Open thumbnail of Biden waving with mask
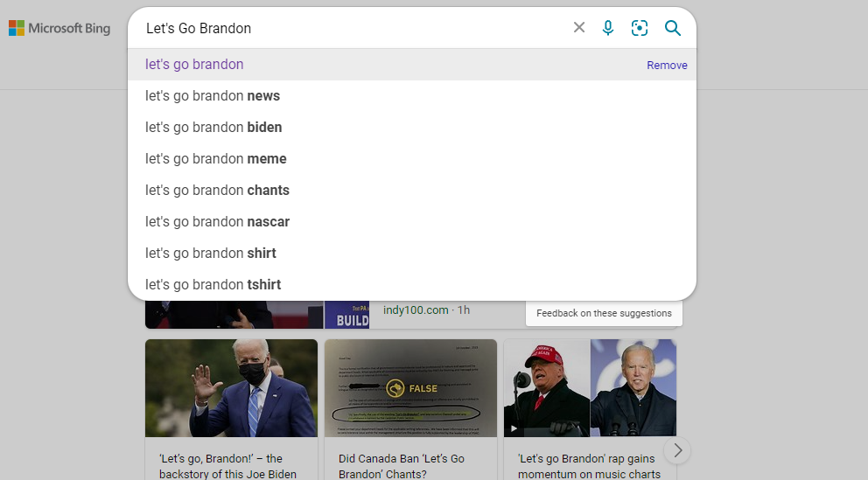 pyautogui.click(x=231, y=388)
